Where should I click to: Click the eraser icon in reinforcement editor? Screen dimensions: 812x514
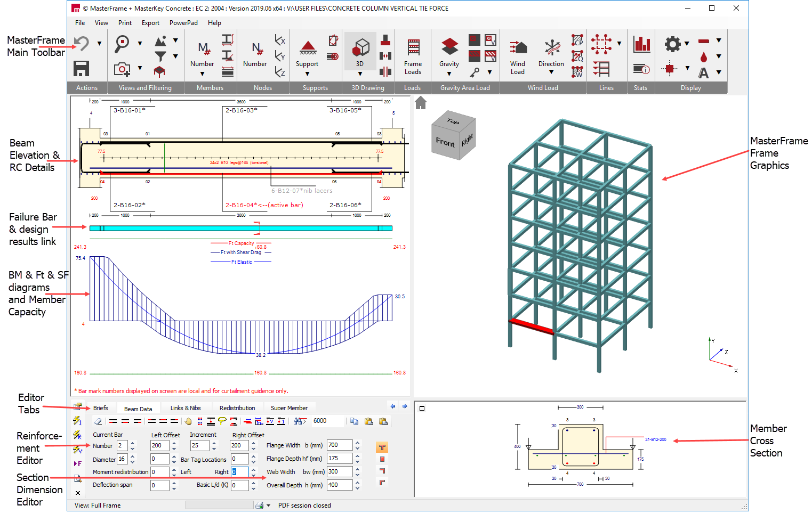click(x=98, y=421)
